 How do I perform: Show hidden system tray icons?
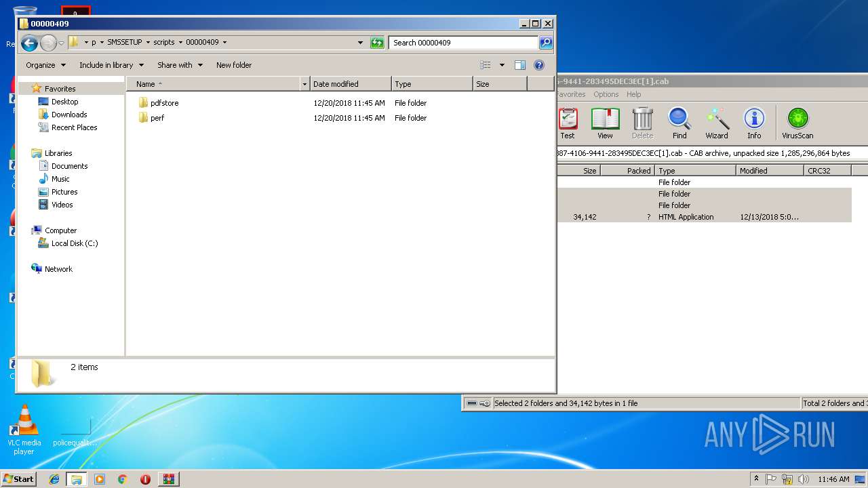[x=757, y=479]
